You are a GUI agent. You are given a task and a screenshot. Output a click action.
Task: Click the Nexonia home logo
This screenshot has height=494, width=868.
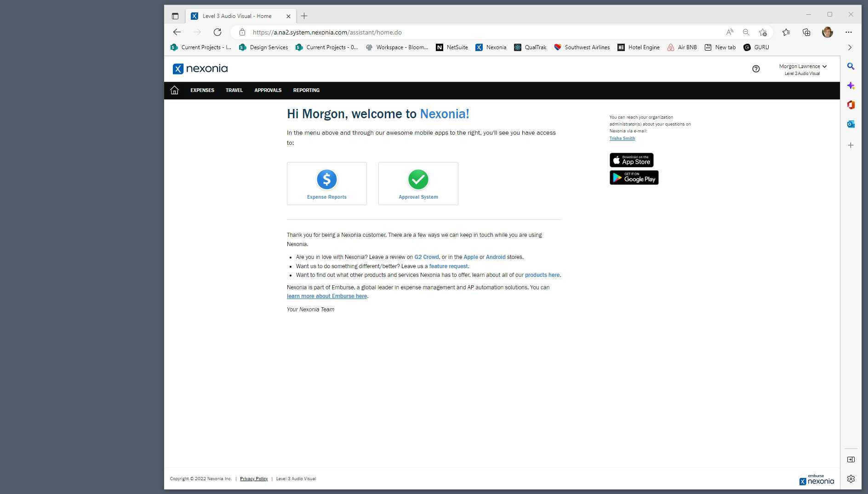(201, 69)
